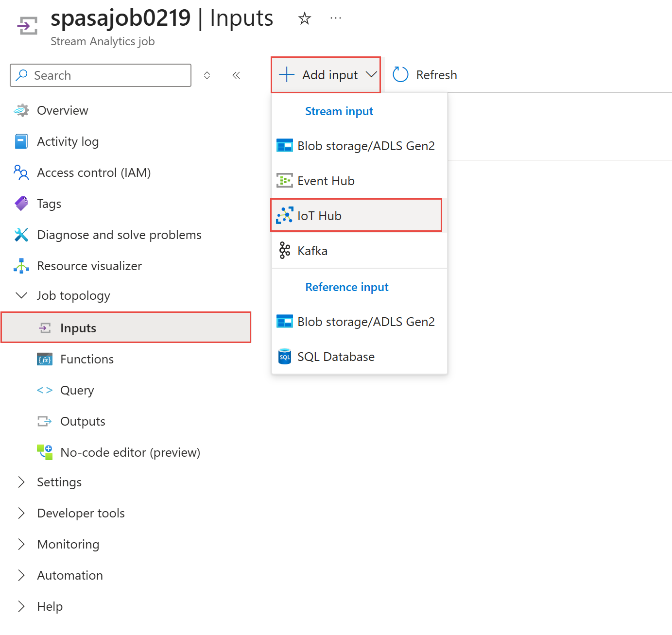Open the Query page
The image size is (672, 635).
pyautogui.click(x=77, y=390)
